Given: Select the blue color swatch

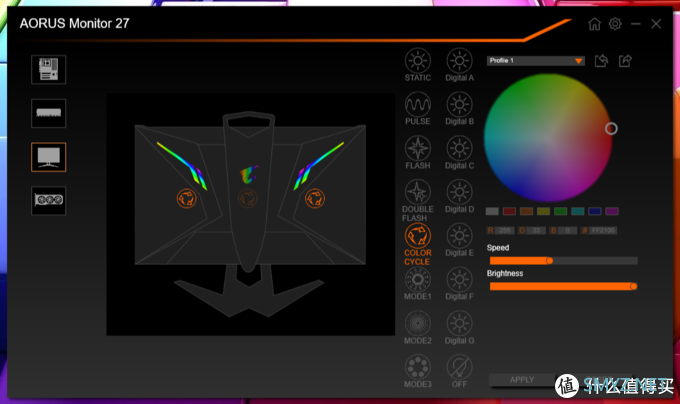Looking at the screenshot, I should pyautogui.click(x=595, y=211).
